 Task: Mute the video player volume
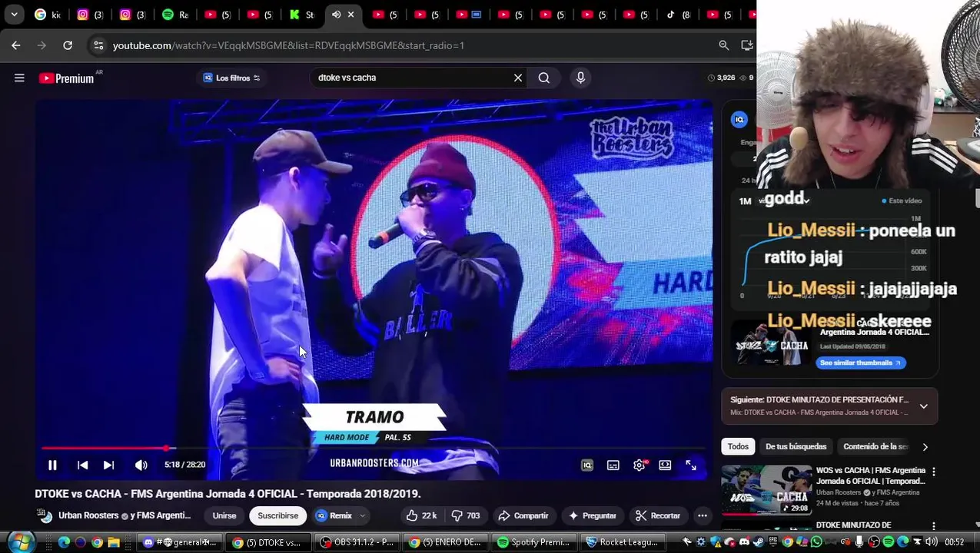pos(141,465)
